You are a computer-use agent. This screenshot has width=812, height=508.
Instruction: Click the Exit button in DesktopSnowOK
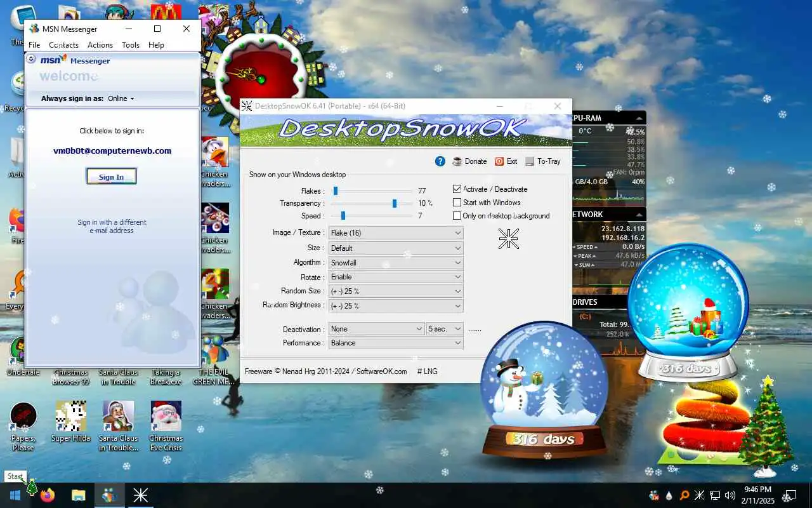(506, 161)
